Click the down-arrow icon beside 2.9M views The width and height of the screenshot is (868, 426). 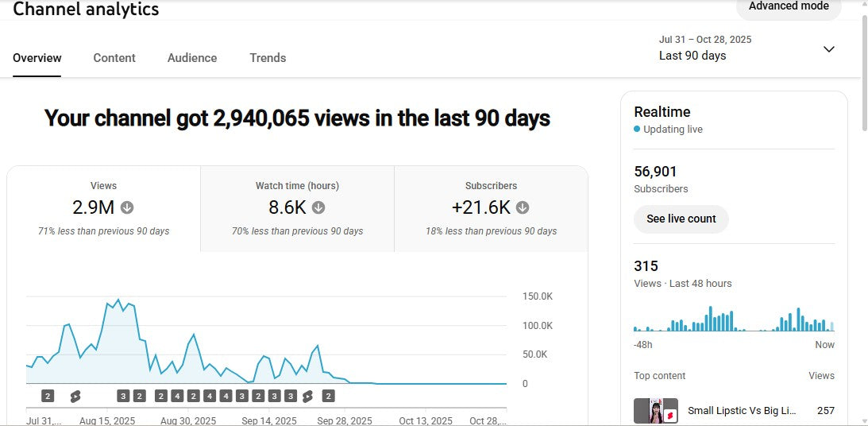127,207
